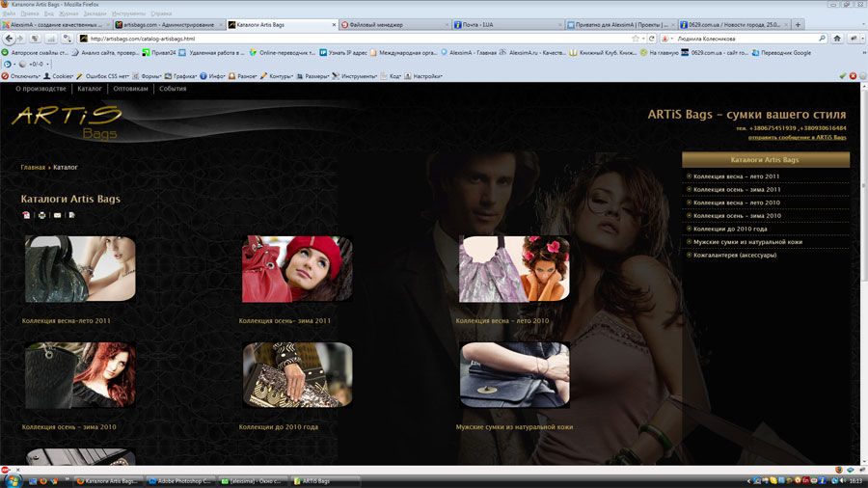Click the Коллекция весна-лето 2011 thumbnail image
The image size is (868, 488).
(x=80, y=268)
